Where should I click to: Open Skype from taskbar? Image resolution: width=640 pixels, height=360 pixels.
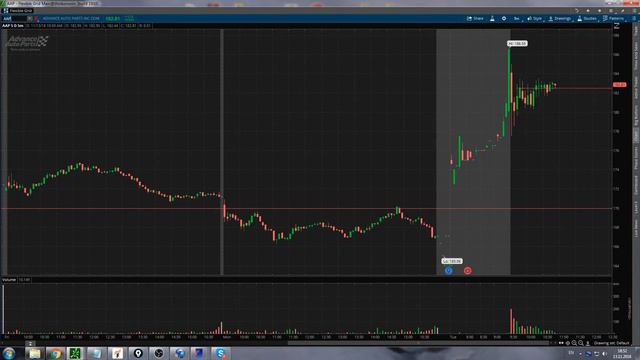click(x=220, y=353)
